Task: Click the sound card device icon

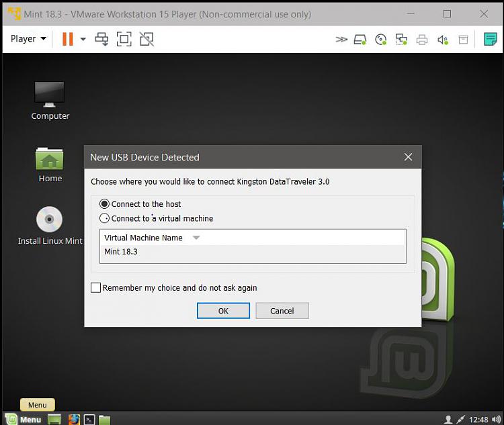Action: coord(443,40)
